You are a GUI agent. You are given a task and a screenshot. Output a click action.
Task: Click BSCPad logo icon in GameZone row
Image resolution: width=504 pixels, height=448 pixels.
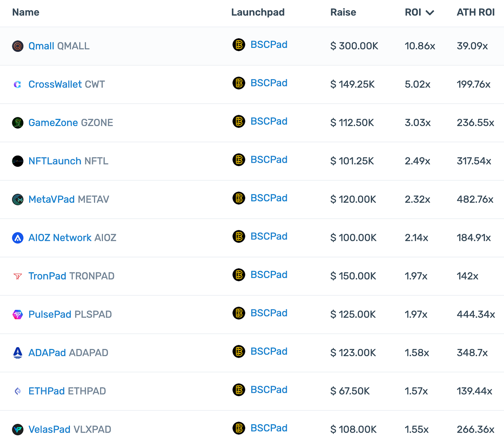click(239, 121)
